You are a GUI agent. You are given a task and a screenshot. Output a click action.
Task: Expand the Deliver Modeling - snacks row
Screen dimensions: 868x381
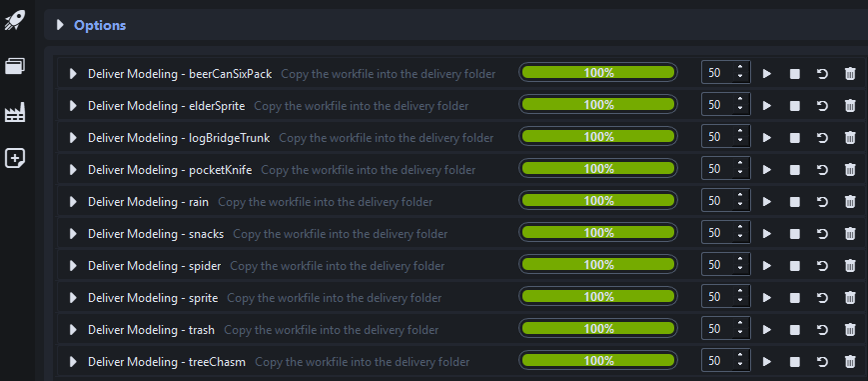[73, 234]
